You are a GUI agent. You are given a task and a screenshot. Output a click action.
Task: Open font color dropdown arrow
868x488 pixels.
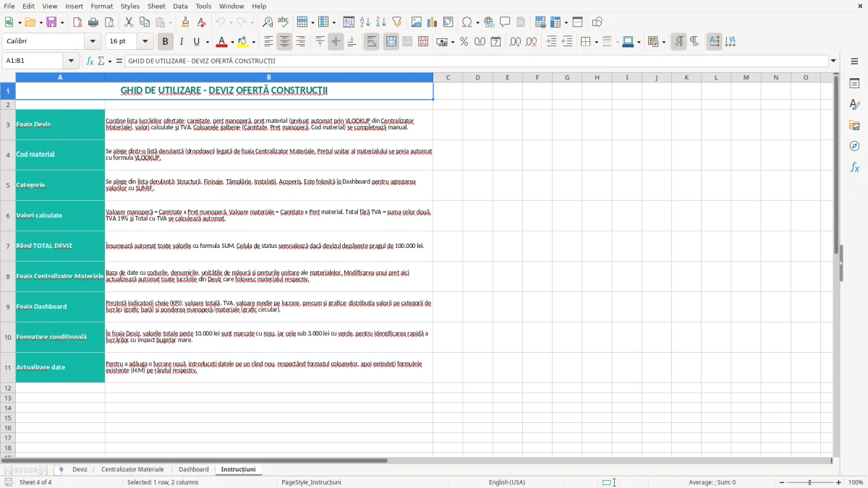tap(231, 42)
